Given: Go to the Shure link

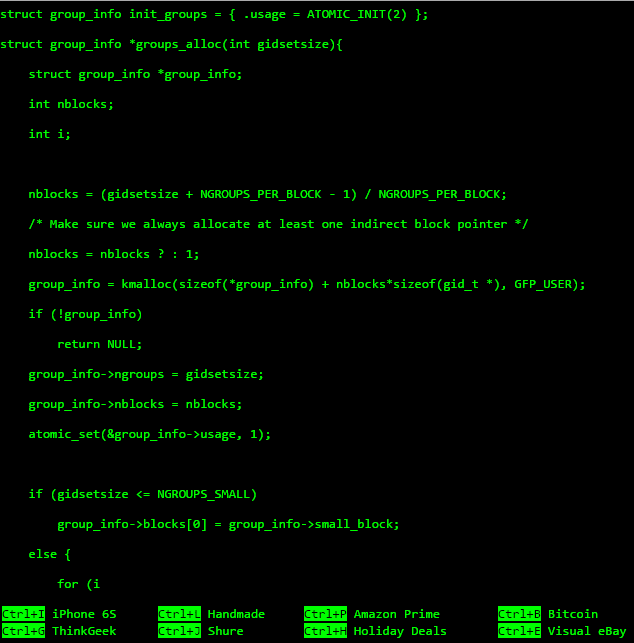Looking at the screenshot, I should pyautogui.click(x=225, y=631).
